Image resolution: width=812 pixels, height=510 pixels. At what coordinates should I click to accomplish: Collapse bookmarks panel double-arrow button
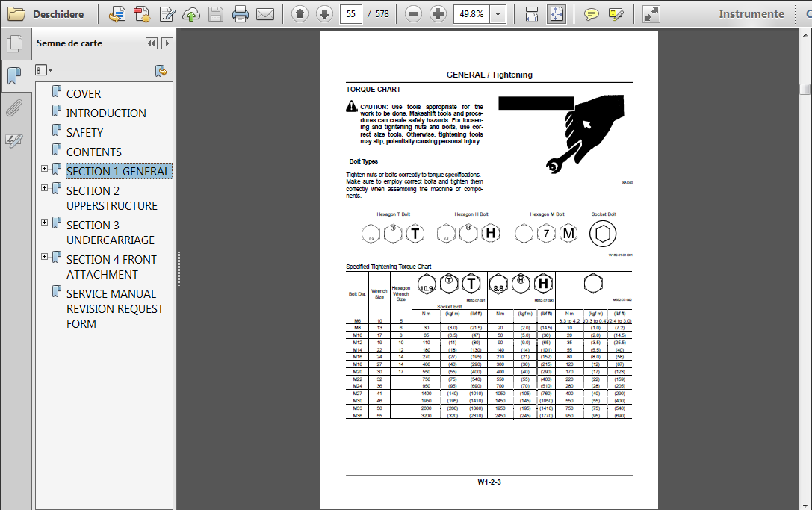(151, 43)
